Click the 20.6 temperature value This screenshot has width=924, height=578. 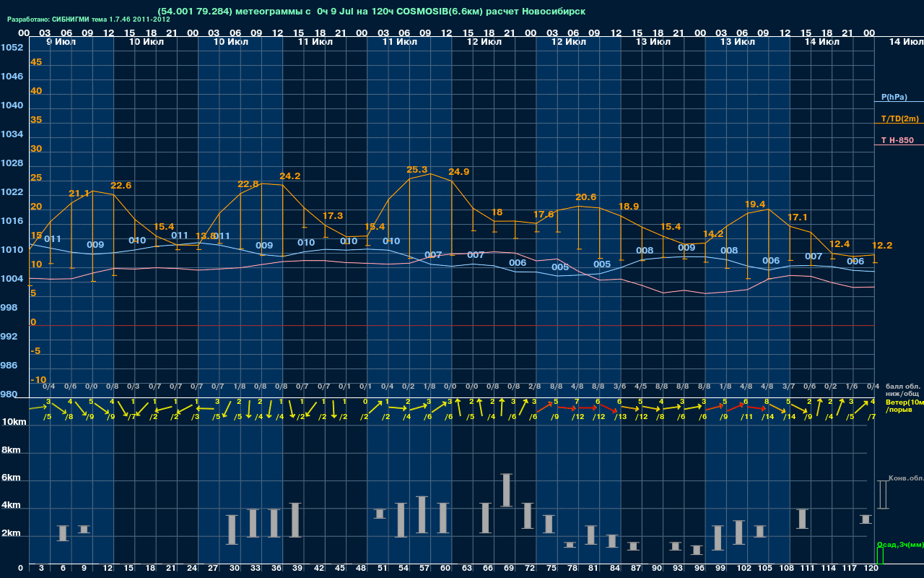click(586, 197)
